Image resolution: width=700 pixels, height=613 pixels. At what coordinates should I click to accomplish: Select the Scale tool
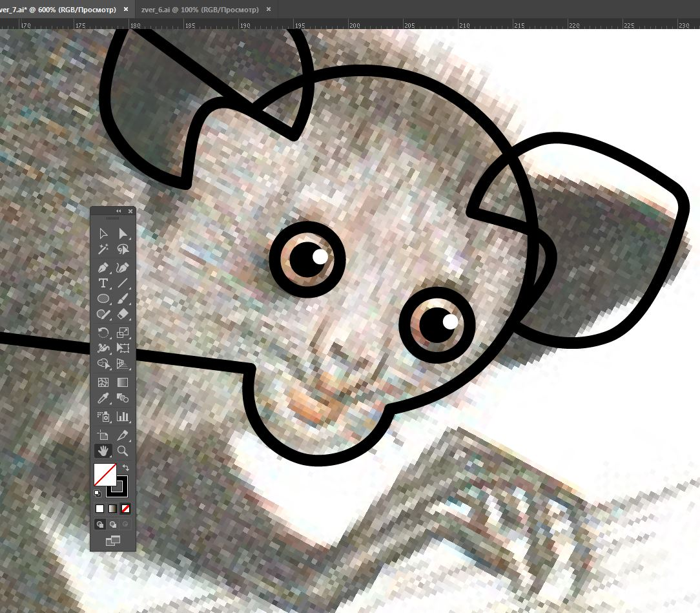[x=123, y=333]
